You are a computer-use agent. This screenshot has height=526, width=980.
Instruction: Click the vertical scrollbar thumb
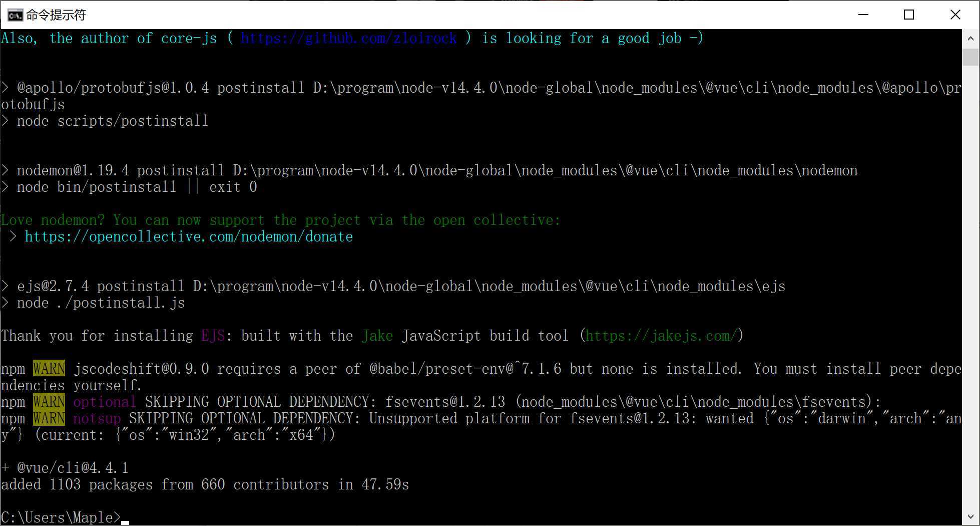point(970,57)
